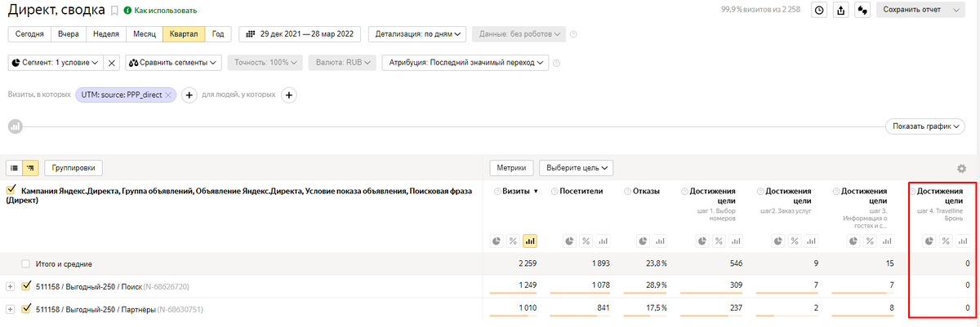The height and width of the screenshot is (327, 980).
Task: Open table settings gear icon
Action: (x=961, y=169)
